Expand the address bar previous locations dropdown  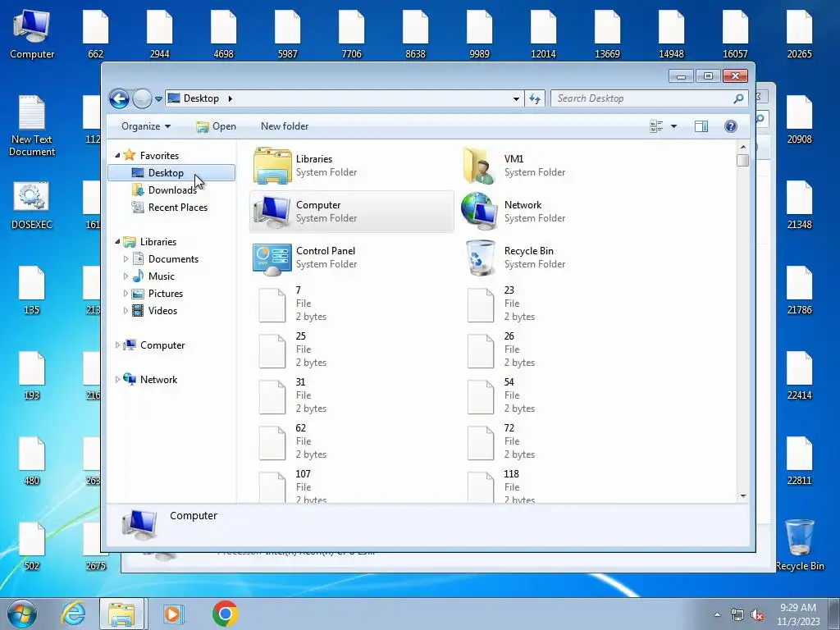pyautogui.click(x=516, y=98)
